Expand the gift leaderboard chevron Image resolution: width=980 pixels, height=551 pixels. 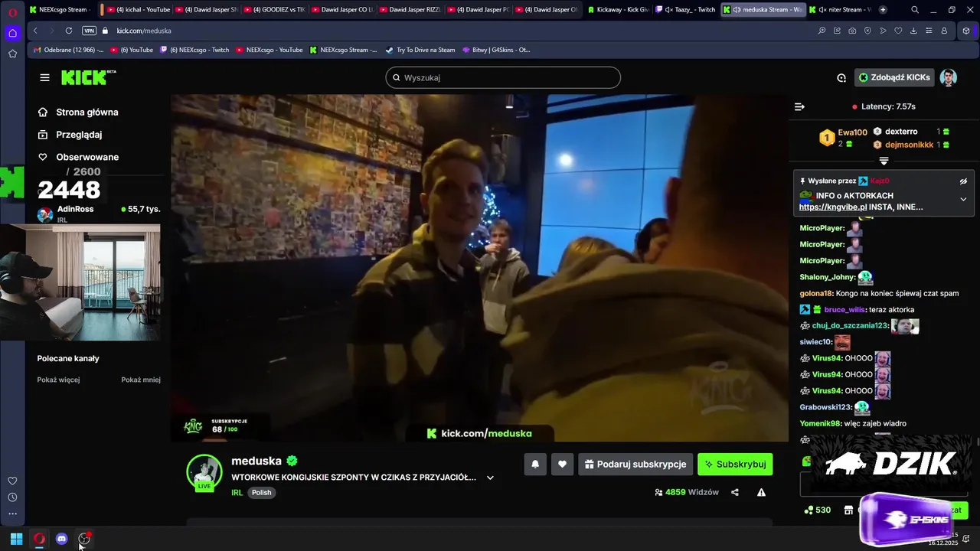point(884,161)
